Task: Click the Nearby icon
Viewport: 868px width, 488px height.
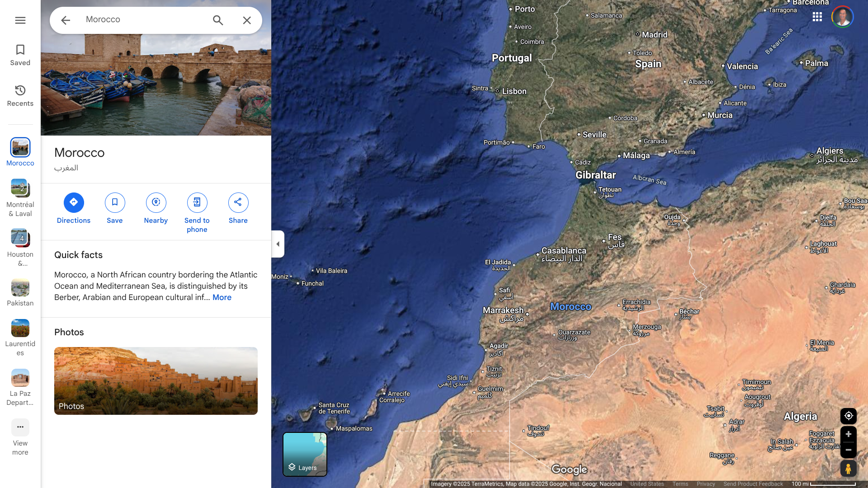Action: 156,202
